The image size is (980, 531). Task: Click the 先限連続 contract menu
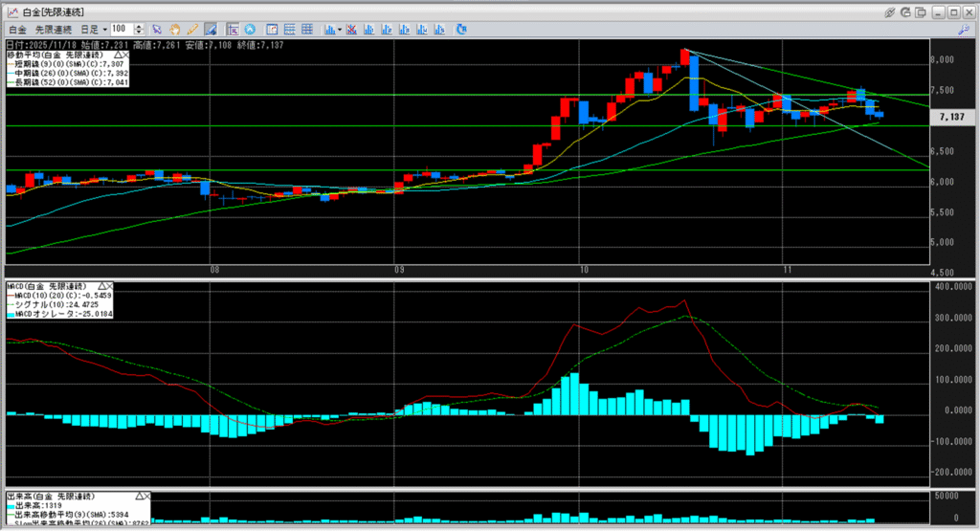[x=55, y=30]
